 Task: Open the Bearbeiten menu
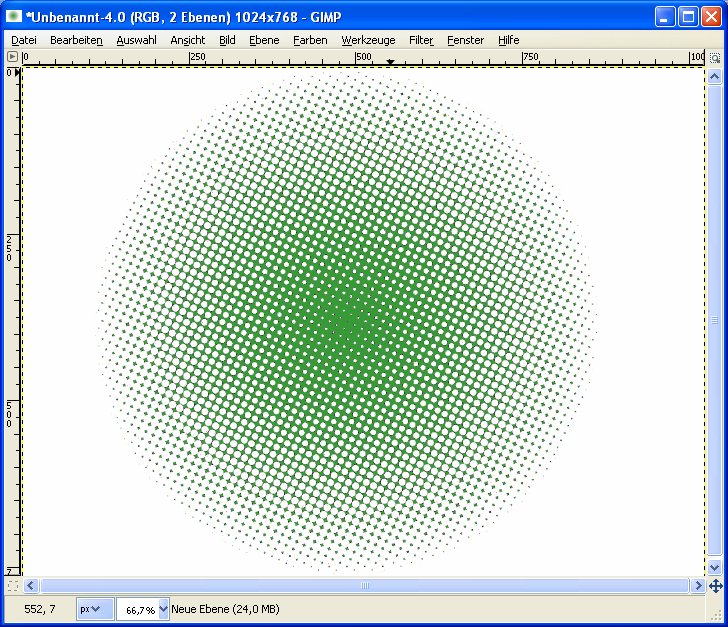[x=76, y=40]
